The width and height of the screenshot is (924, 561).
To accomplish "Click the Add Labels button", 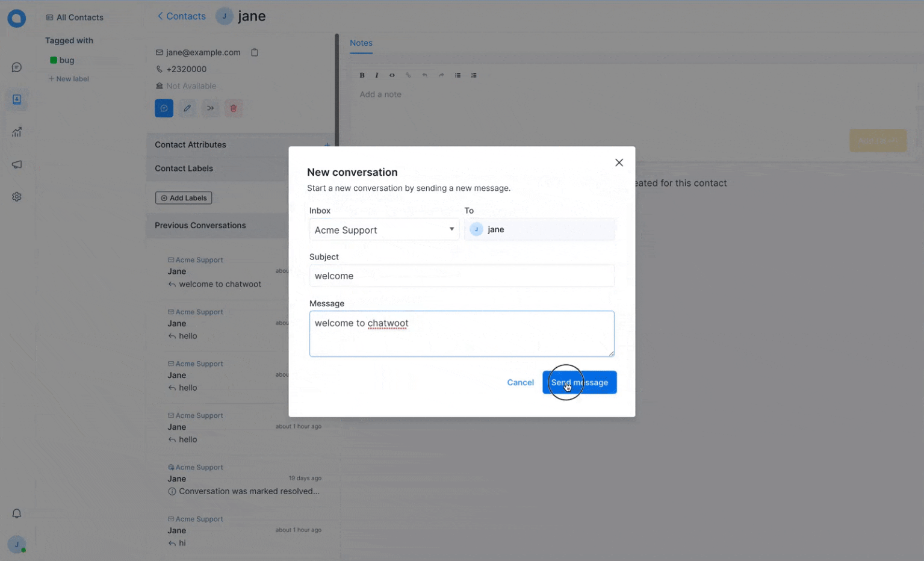I will point(184,198).
